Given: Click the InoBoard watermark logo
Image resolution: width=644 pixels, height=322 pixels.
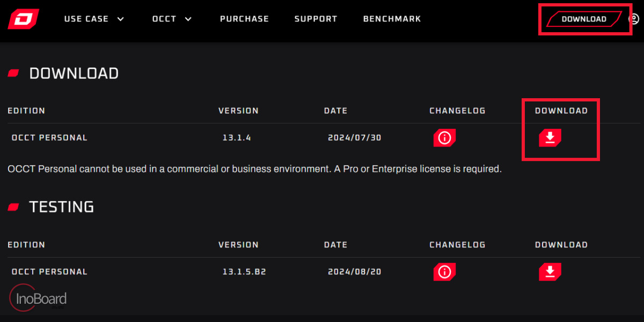Looking at the screenshot, I should click(x=38, y=298).
